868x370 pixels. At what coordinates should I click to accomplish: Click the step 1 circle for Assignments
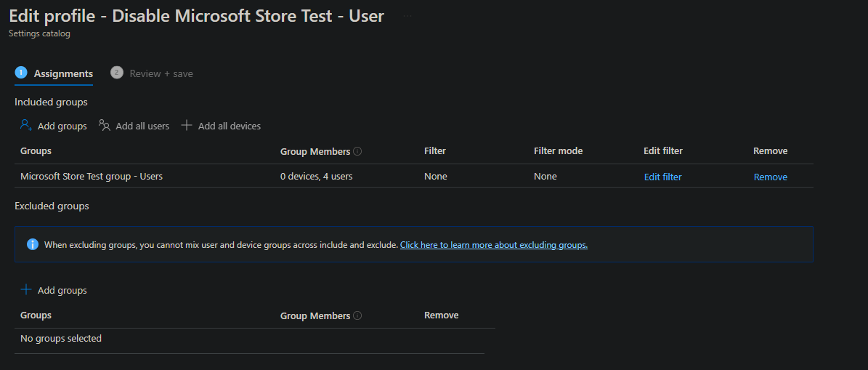(x=21, y=73)
